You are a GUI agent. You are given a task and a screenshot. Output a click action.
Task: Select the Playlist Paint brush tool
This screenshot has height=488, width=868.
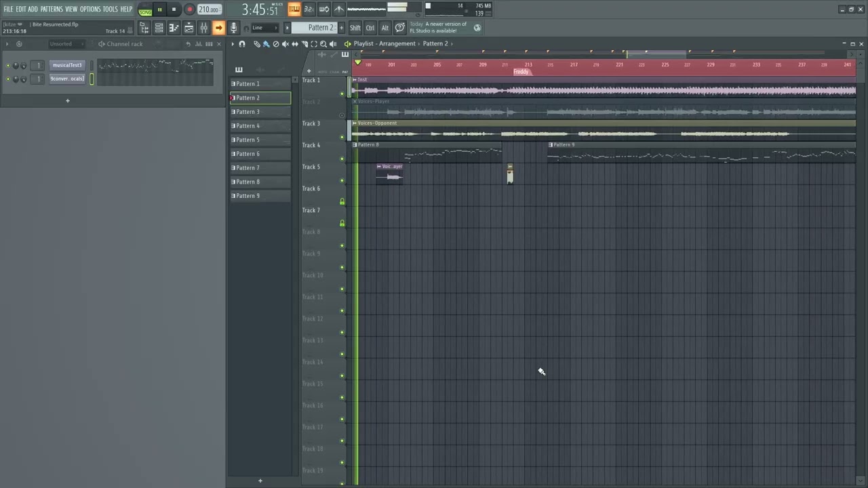[x=267, y=44]
